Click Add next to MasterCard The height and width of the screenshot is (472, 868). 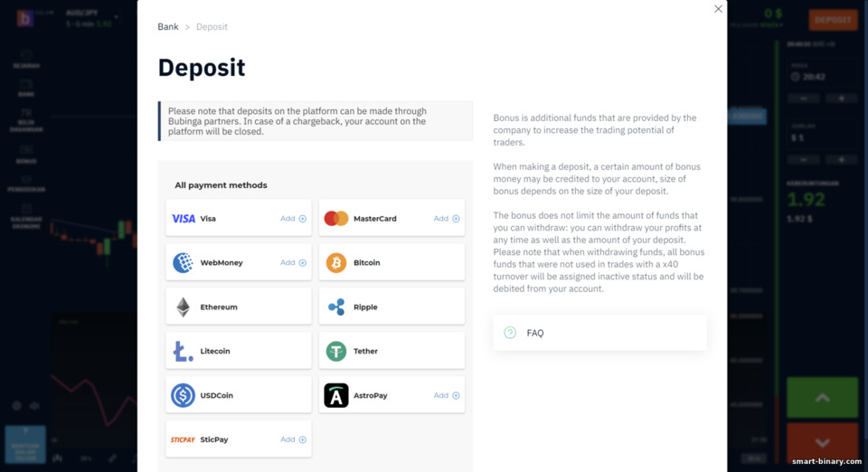447,219
